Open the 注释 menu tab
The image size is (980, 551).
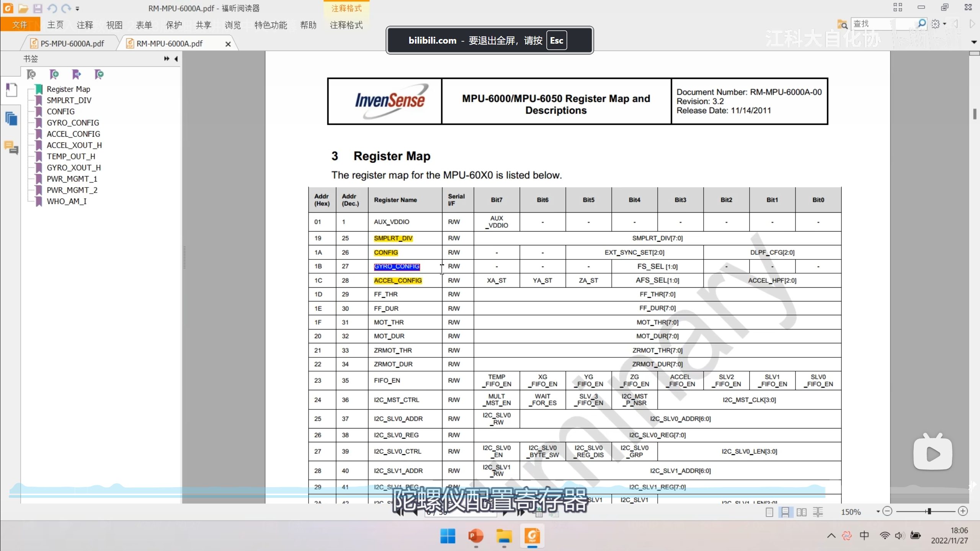(85, 25)
